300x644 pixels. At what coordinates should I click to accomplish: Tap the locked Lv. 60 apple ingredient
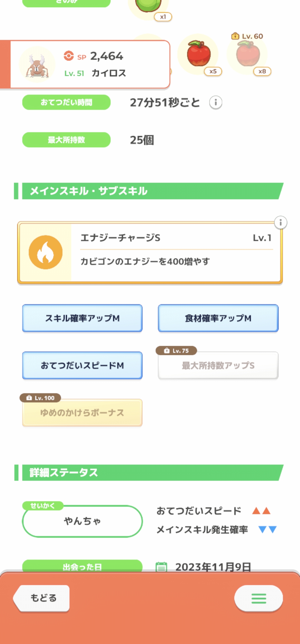(248, 54)
